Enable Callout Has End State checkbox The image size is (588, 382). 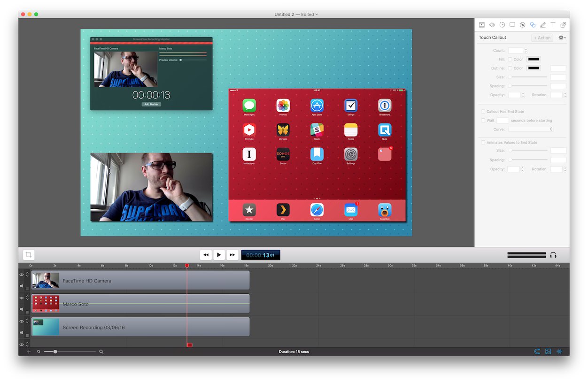point(483,112)
